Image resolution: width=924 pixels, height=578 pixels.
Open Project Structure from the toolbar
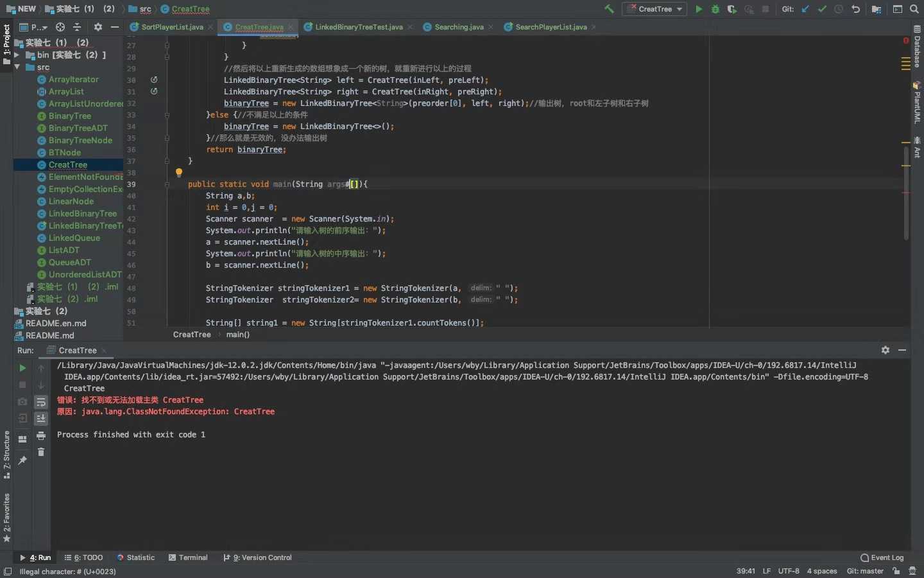tap(877, 9)
